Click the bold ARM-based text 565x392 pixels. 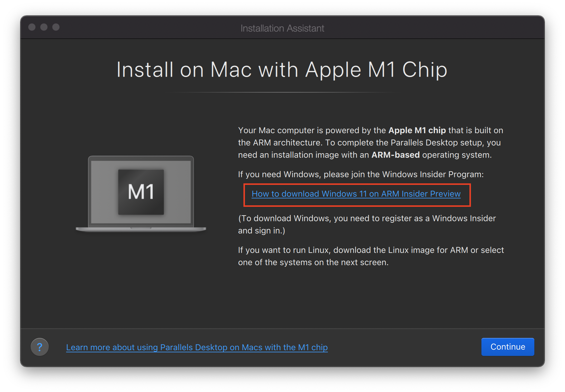click(395, 155)
